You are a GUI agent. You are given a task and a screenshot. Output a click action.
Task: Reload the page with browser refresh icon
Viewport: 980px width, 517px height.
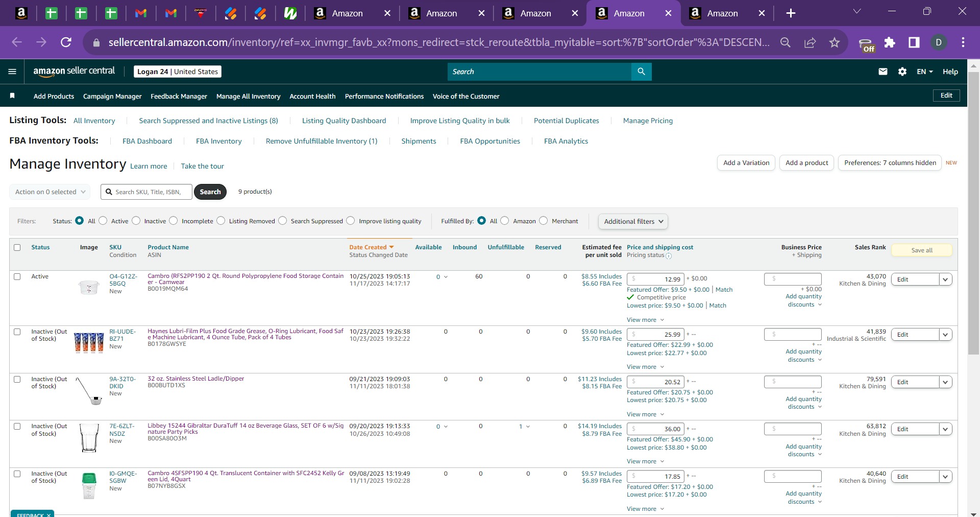(66, 42)
